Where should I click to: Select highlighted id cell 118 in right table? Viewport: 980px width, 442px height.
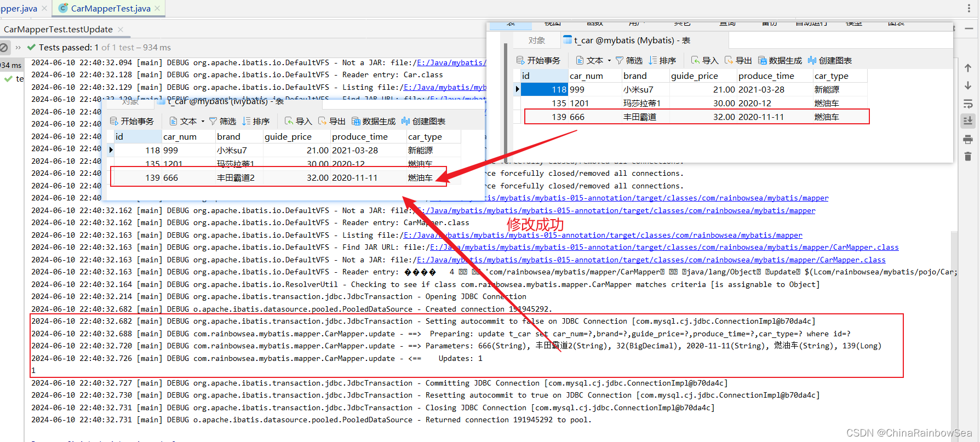pyautogui.click(x=544, y=89)
